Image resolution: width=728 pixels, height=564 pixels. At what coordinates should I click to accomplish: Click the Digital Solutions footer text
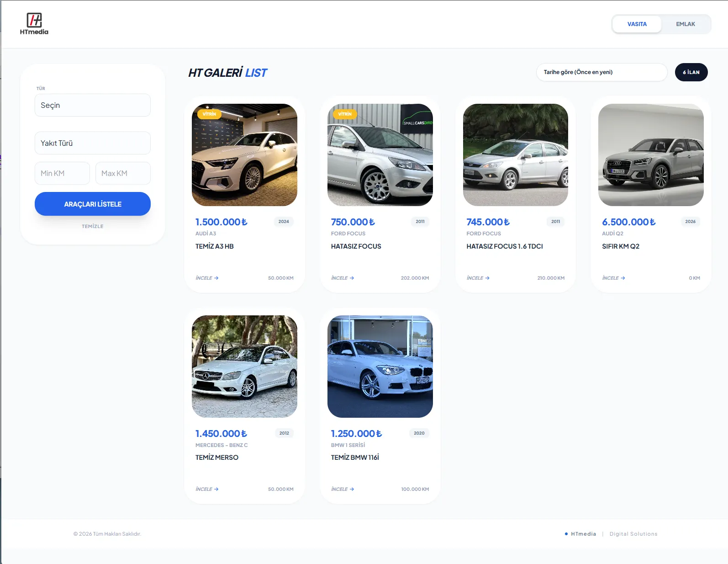coord(633,534)
